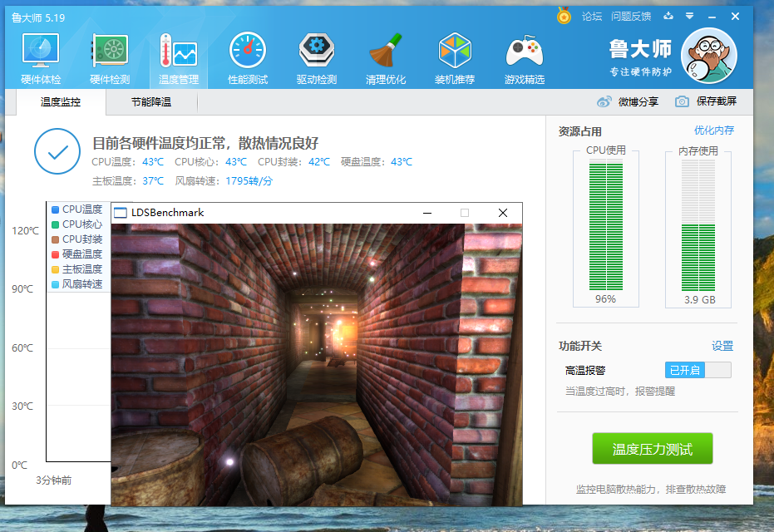Toggle the 风扇转速 legend series

coord(77,284)
